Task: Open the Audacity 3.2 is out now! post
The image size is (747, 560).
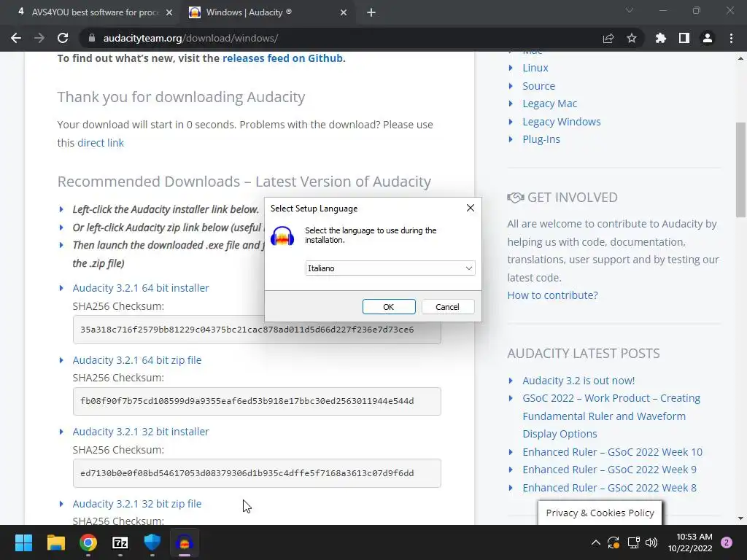Action: pyautogui.click(x=578, y=381)
